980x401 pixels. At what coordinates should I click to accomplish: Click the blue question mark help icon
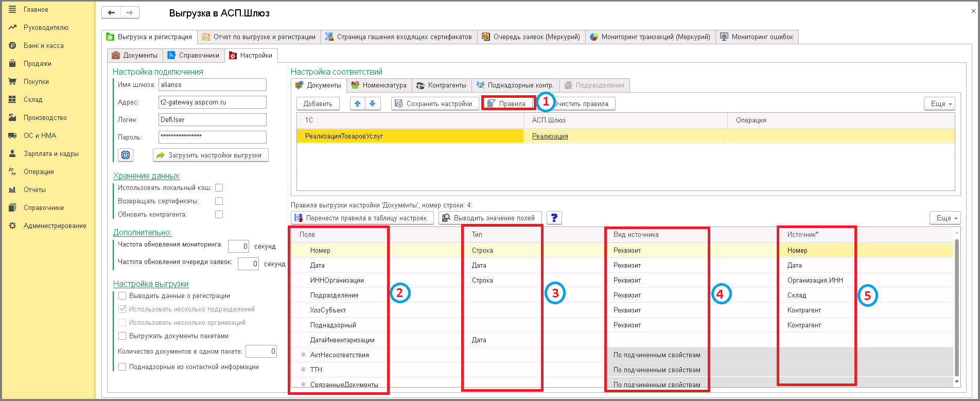coord(554,218)
